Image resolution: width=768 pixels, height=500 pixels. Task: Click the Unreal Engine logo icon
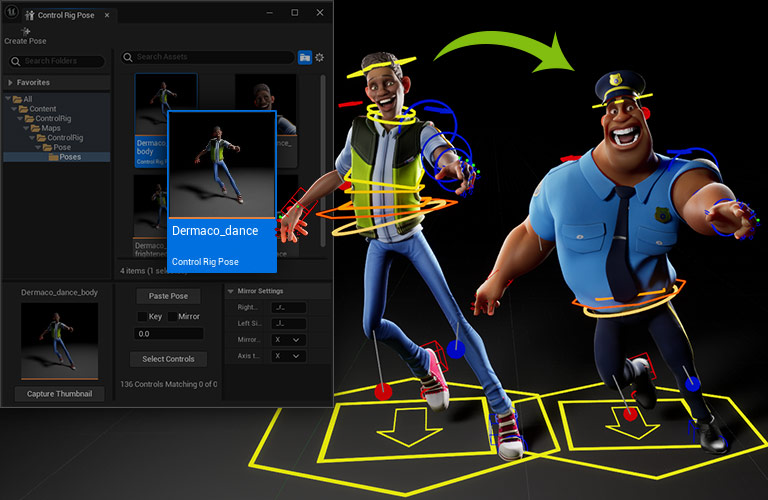click(12, 14)
